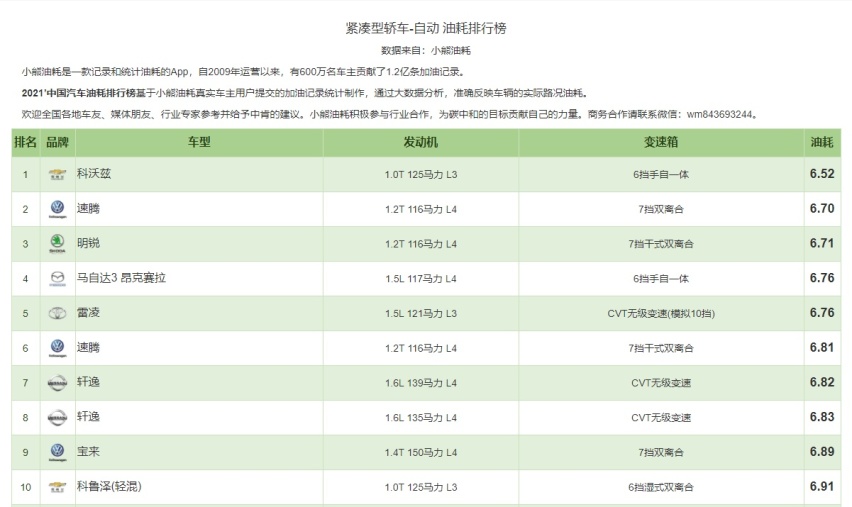Click the 品牌 column header
Image resolution: width=852 pixels, height=507 pixels.
pos(58,142)
